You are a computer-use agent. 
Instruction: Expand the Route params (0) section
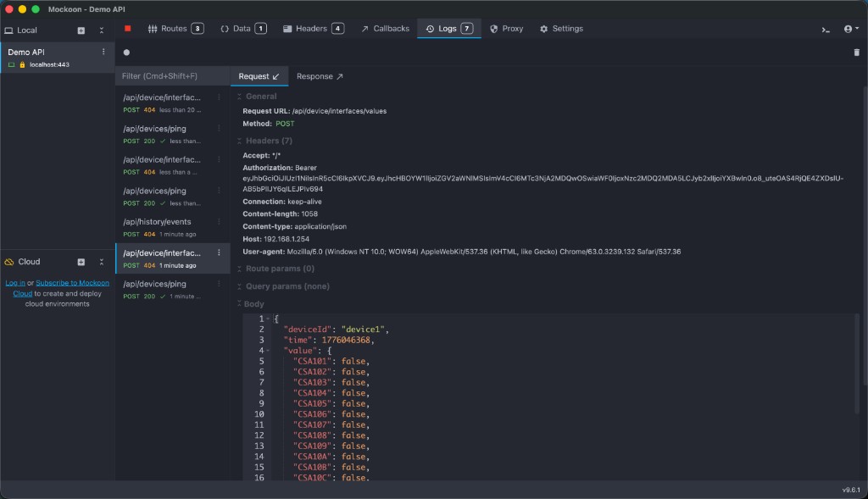click(275, 269)
